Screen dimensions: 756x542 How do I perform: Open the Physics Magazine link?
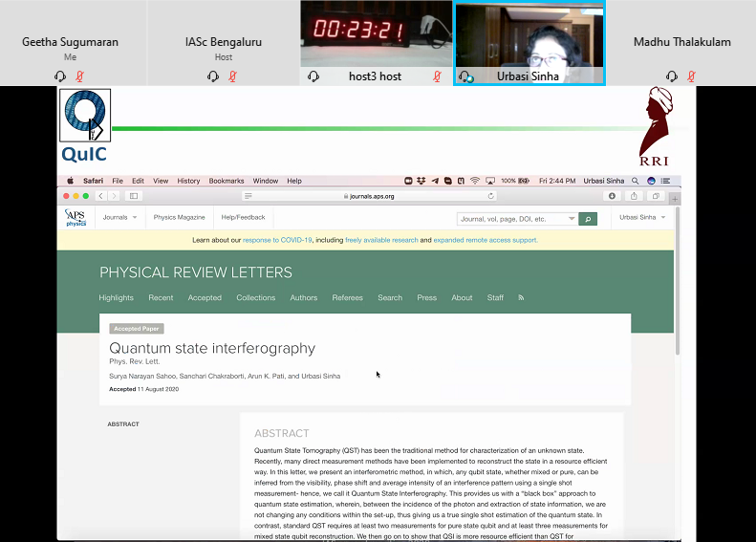click(180, 218)
